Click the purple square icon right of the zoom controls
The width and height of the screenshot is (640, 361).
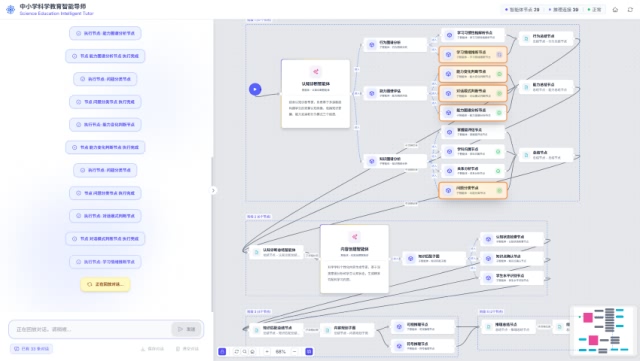[x=309, y=351]
